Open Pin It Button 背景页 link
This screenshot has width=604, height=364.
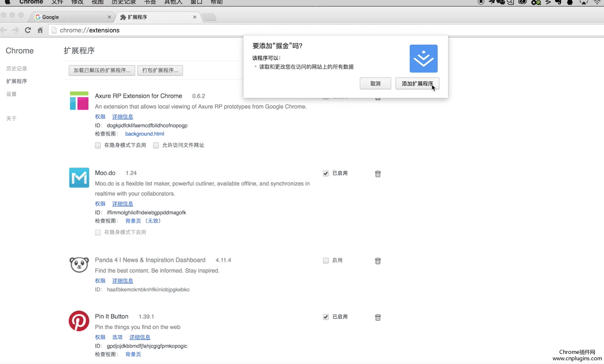click(x=133, y=354)
